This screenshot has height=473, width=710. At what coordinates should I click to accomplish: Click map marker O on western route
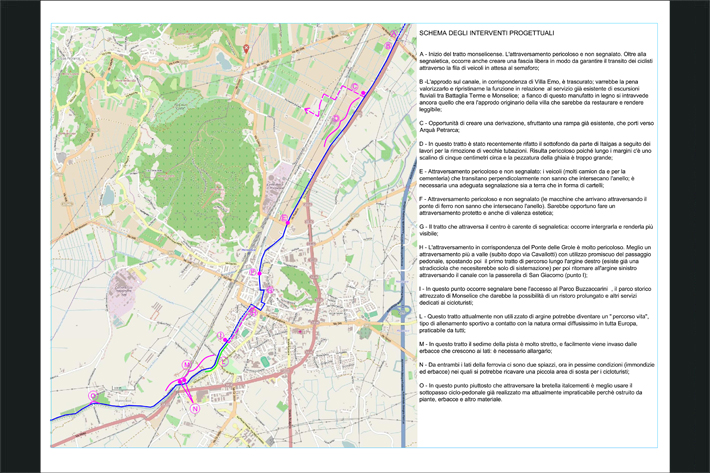click(93, 396)
